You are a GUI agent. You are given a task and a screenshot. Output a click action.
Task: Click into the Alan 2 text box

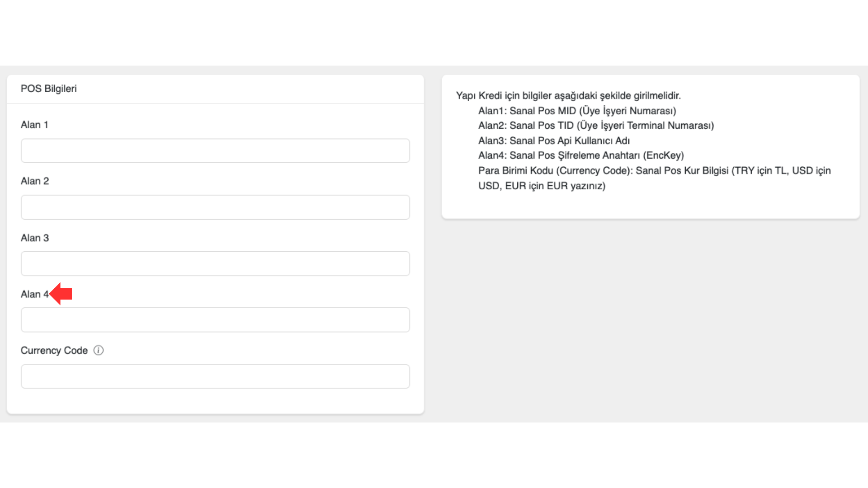[x=215, y=207]
